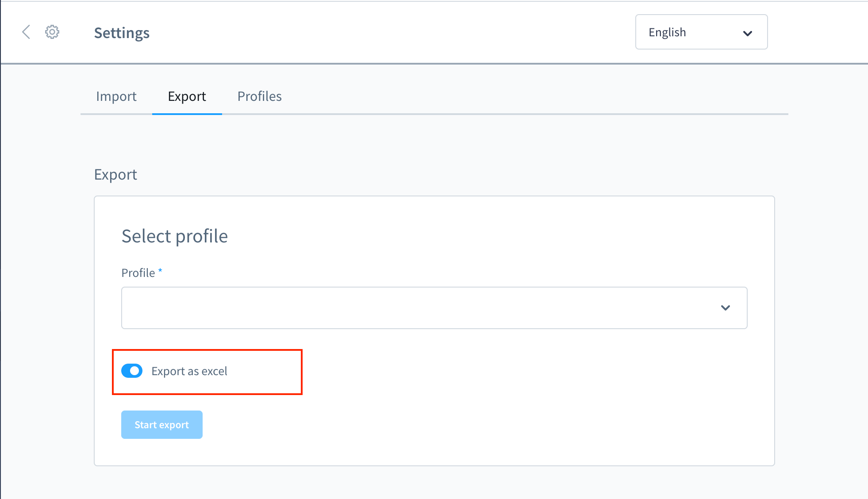Click the Settings page title
The width and height of the screenshot is (868, 499).
(x=122, y=33)
